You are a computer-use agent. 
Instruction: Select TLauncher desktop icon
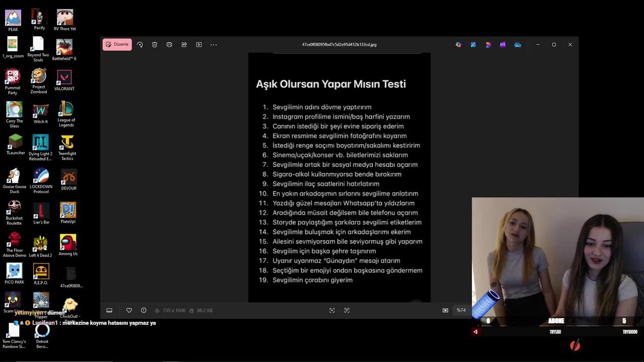[x=15, y=145]
